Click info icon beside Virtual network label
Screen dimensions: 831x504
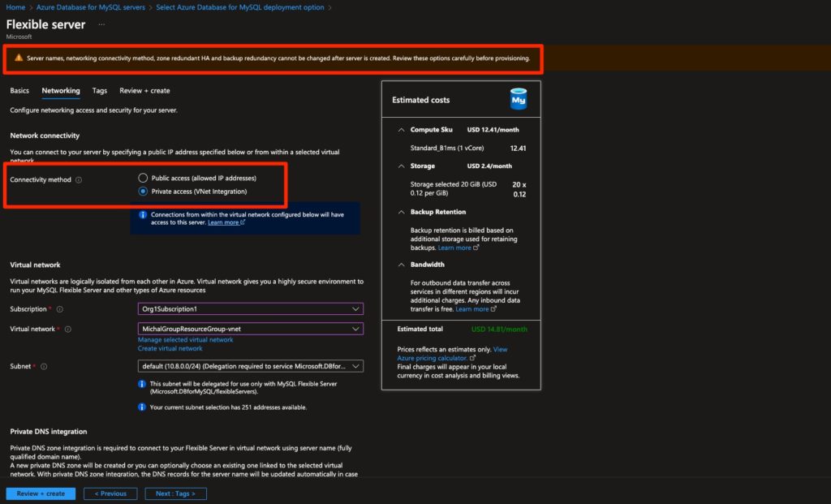68,330
